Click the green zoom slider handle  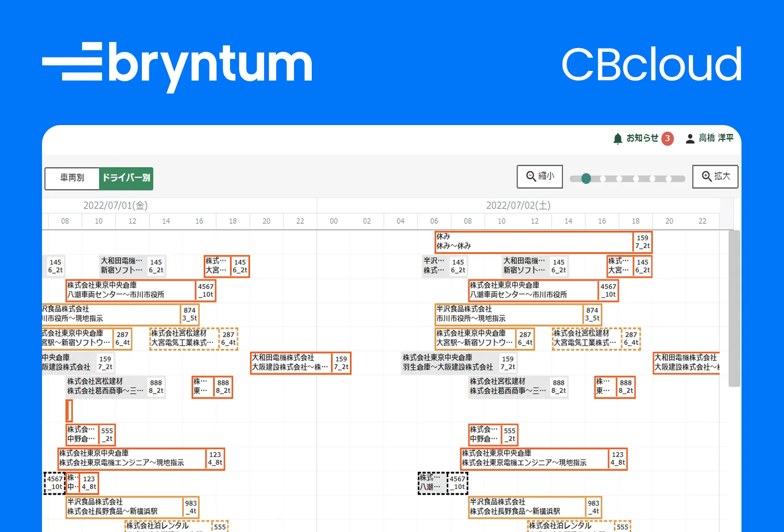coord(586,179)
